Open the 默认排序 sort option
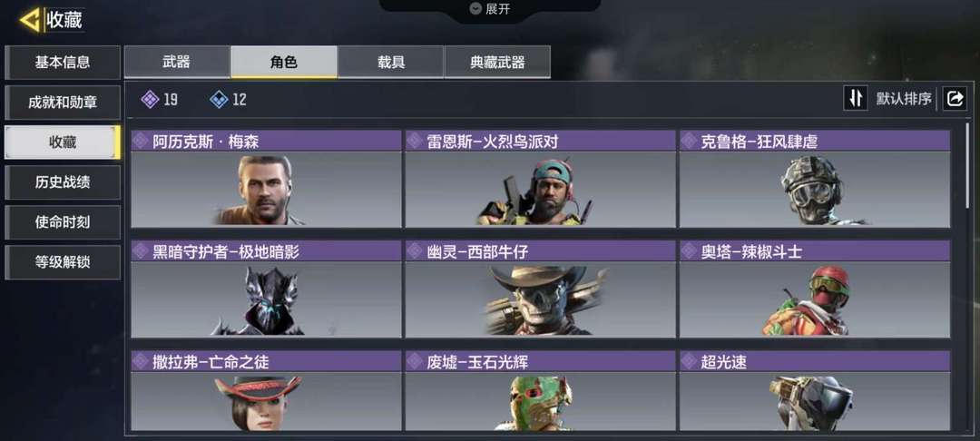 [x=904, y=99]
